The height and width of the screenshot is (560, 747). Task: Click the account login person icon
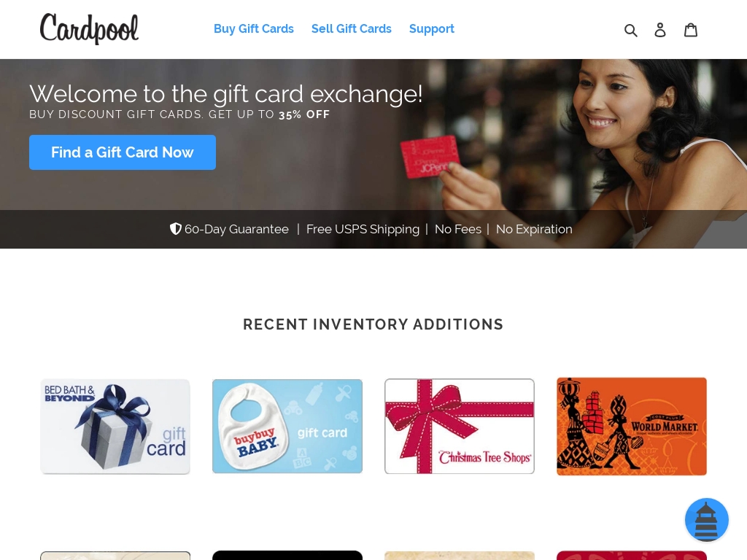(659, 29)
